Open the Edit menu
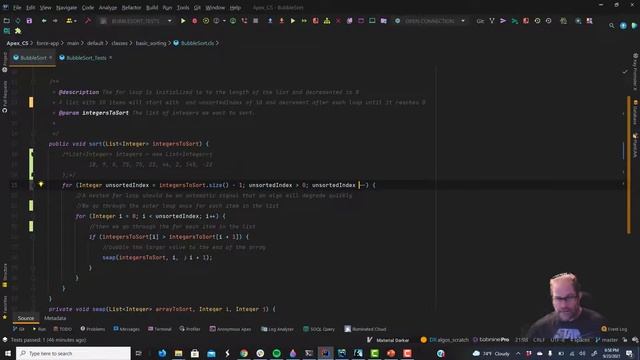The width and height of the screenshot is (640, 360). tap(31, 8)
